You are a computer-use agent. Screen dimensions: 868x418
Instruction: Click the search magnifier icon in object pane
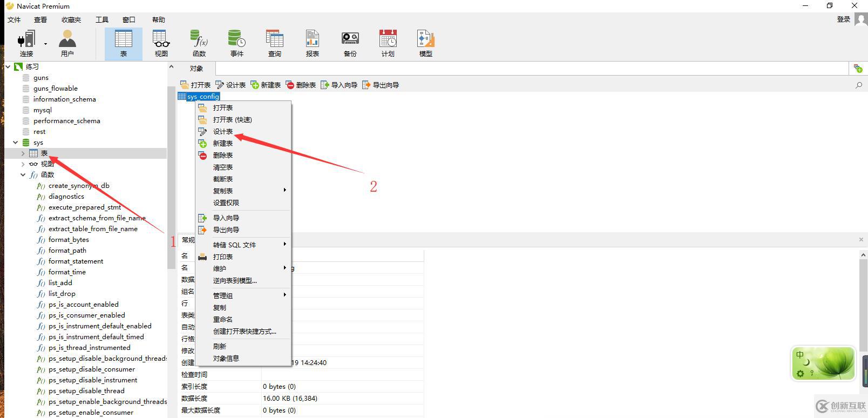(859, 85)
